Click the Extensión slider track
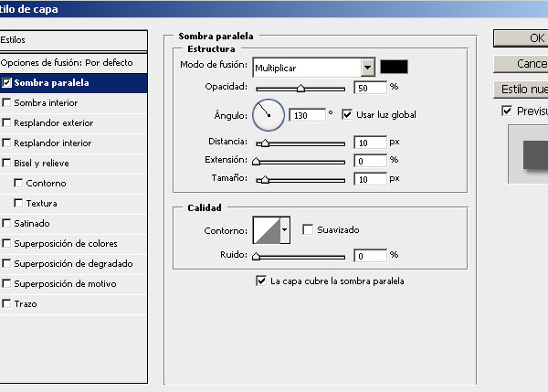Screen dimensions: 548x392 (300, 162)
